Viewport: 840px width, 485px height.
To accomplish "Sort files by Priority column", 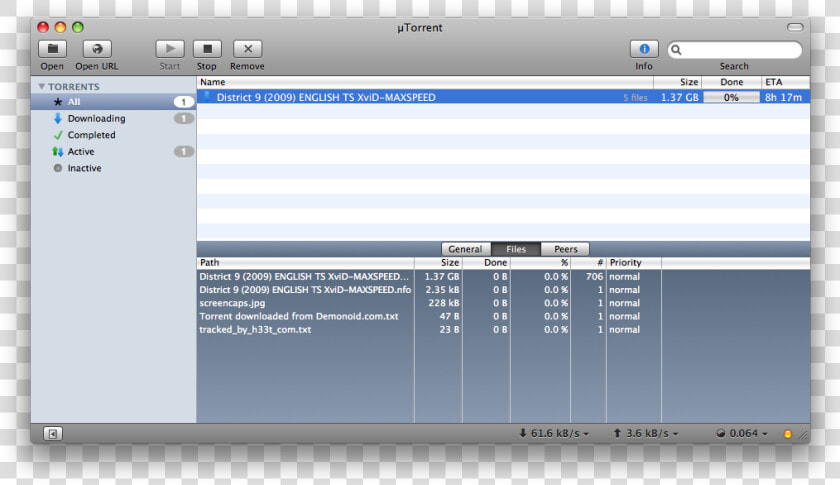I will pyautogui.click(x=634, y=263).
